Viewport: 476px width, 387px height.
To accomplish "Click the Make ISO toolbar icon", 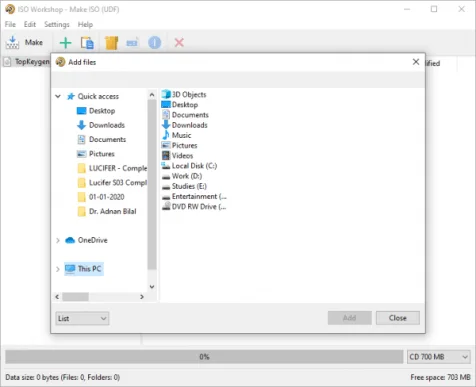I will [13, 43].
